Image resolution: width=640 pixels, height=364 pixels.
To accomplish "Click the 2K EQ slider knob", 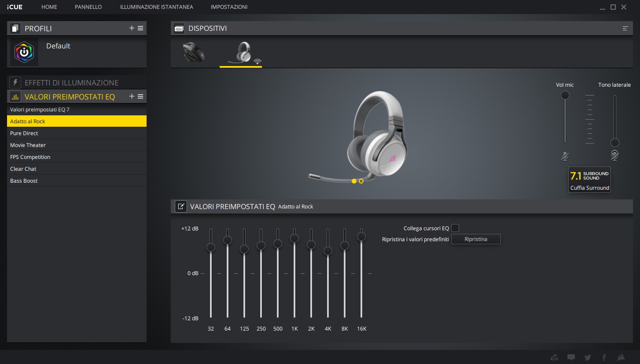I will coord(311,244).
